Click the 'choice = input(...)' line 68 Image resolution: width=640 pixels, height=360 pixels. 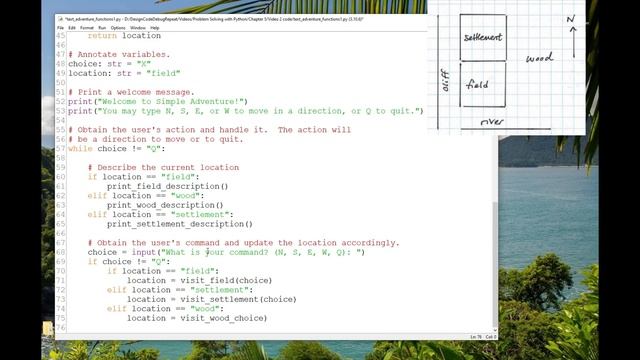(226, 252)
